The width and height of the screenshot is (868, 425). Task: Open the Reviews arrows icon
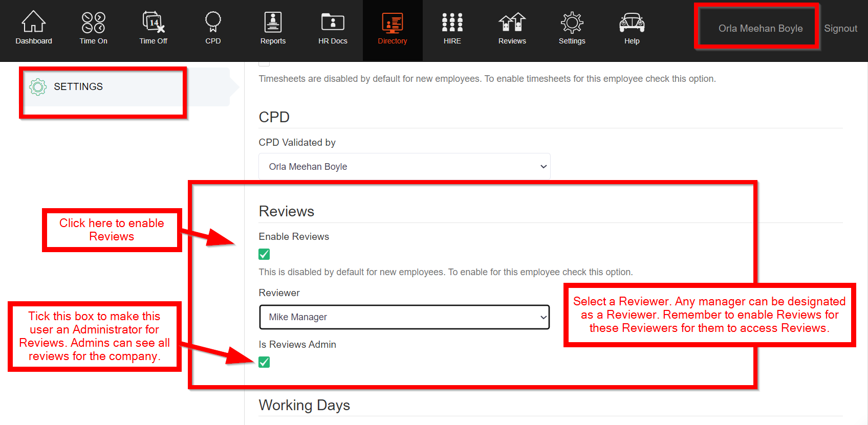[512, 23]
